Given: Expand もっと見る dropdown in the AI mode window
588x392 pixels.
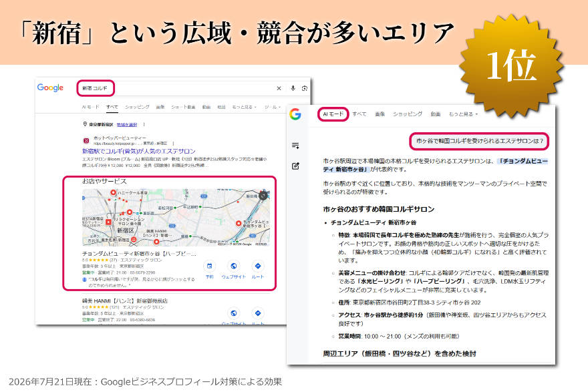Looking at the screenshot, I should 464,114.
